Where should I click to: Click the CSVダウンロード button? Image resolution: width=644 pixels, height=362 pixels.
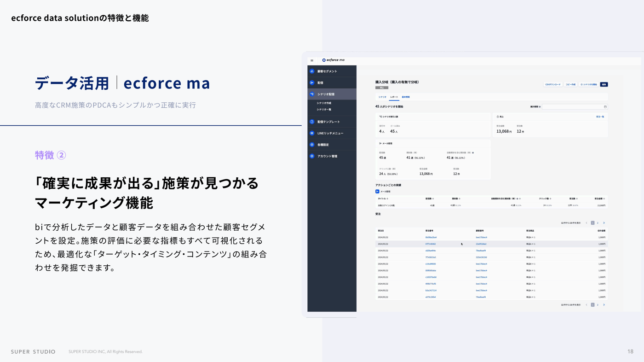[553, 85]
